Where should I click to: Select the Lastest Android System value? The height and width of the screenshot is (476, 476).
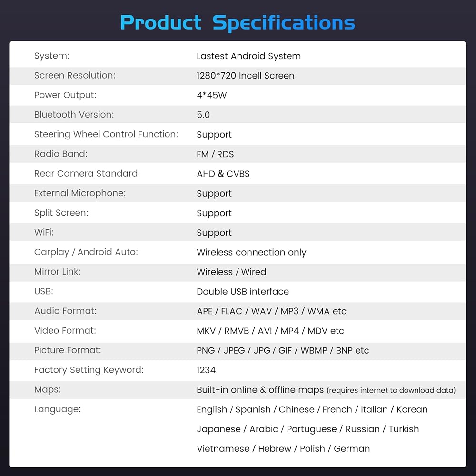pos(248,56)
